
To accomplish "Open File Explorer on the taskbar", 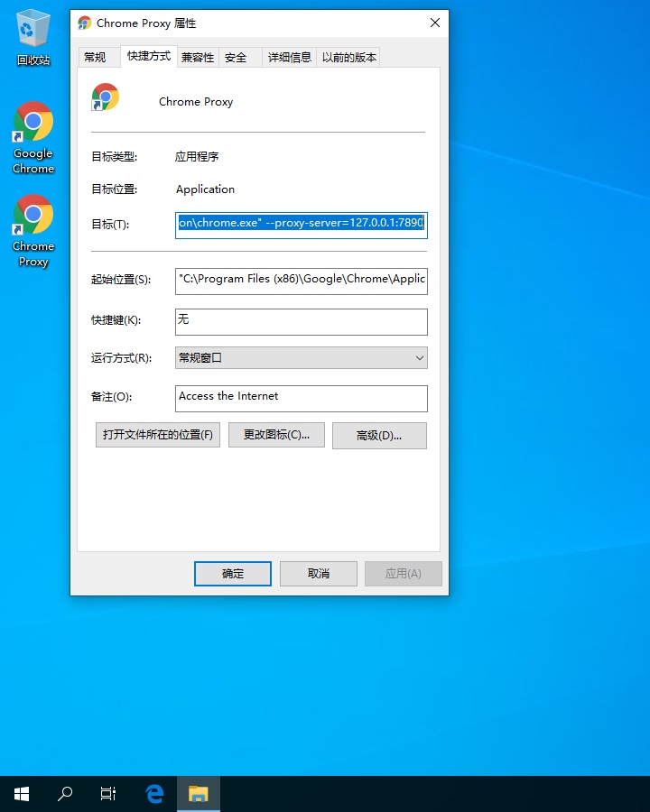I will point(198,793).
